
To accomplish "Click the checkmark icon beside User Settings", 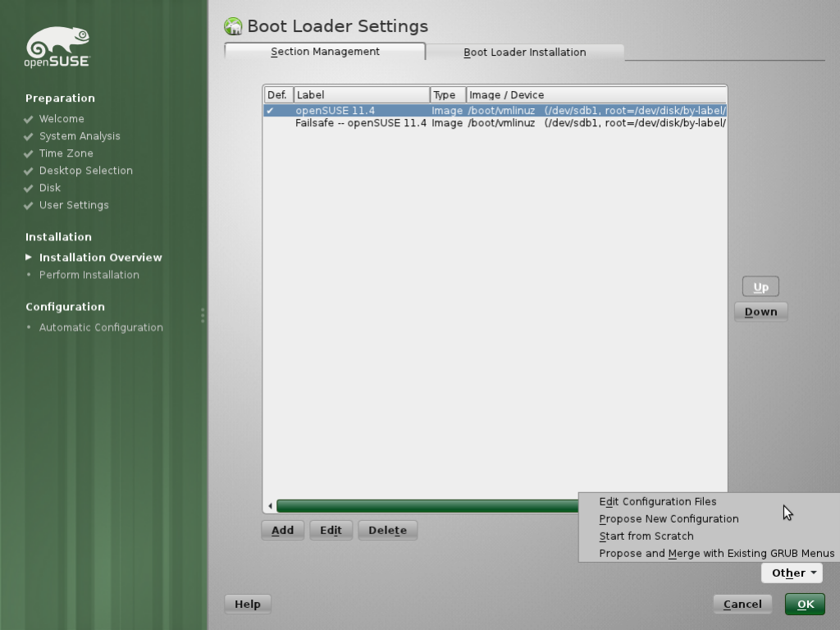I will click(x=28, y=205).
